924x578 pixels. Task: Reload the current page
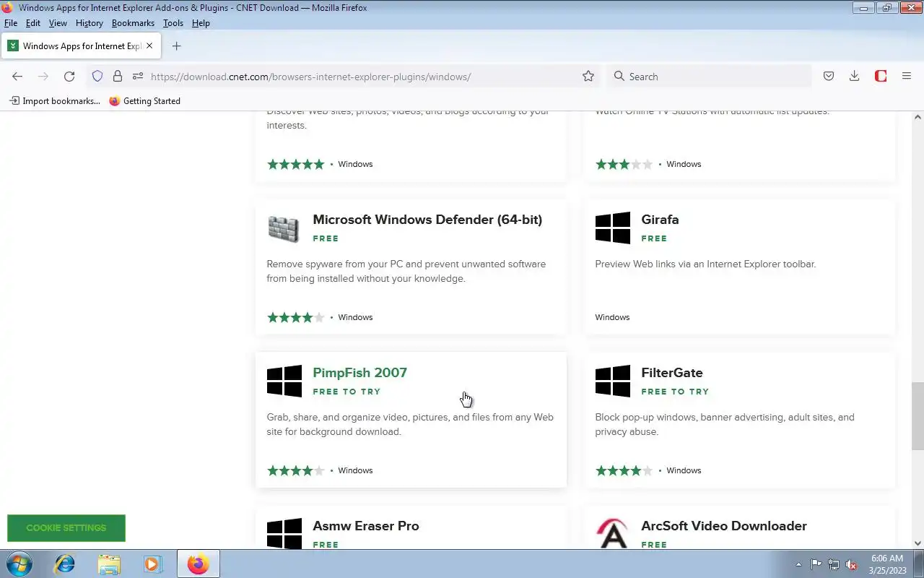click(69, 77)
